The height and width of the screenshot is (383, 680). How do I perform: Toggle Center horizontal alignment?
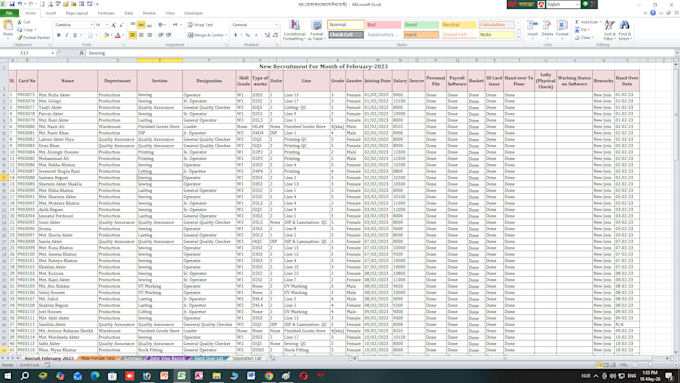tap(141, 35)
